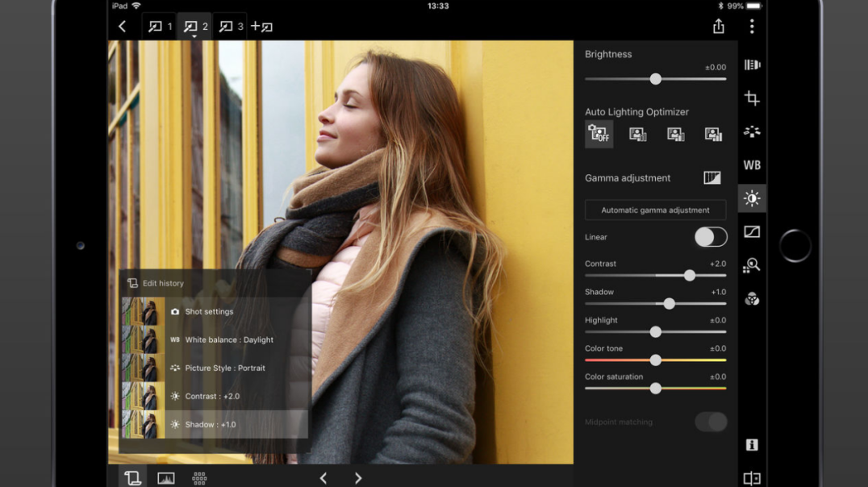Toggle before/after comparison view icon

(752, 478)
